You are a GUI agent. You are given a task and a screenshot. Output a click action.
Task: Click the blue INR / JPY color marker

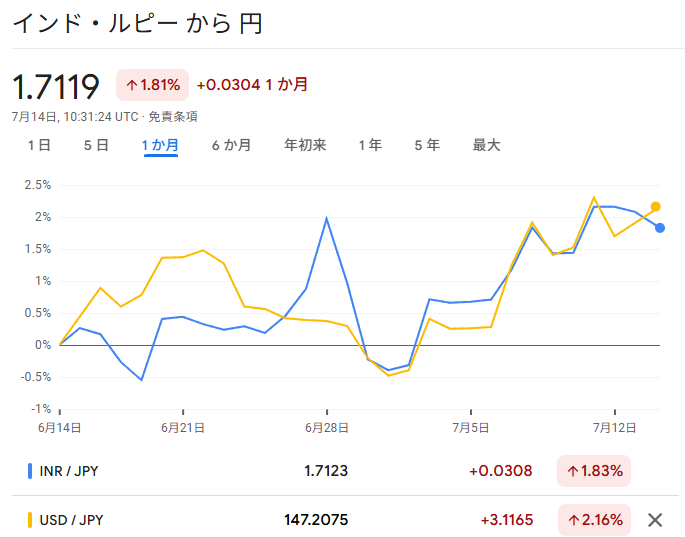point(30,471)
